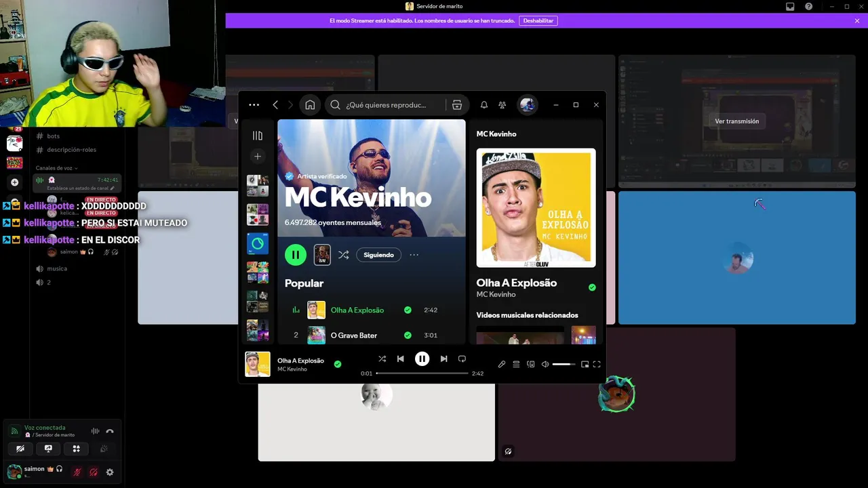This screenshot has width=868, height=488.
Task: Open lyrics microphone icon
Action: 502,364
